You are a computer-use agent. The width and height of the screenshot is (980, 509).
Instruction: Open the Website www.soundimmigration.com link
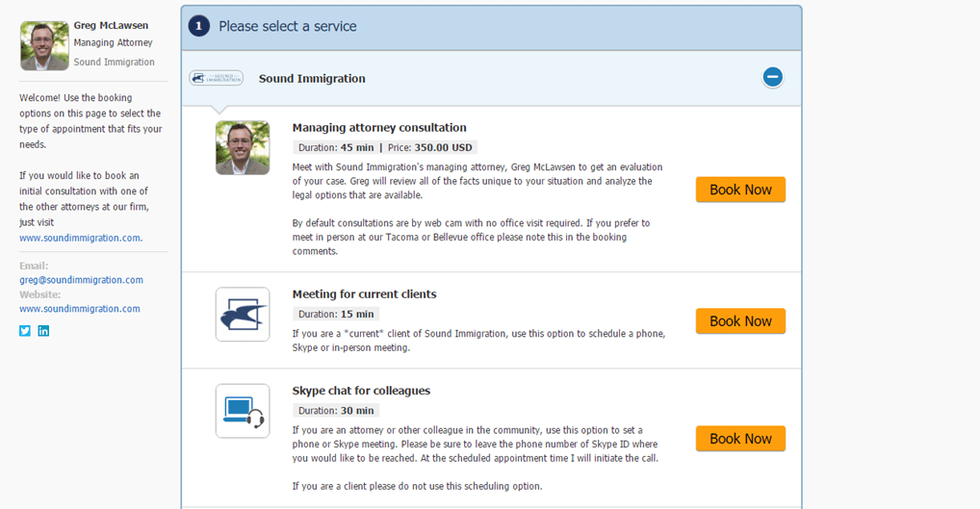tap(79, 309)
